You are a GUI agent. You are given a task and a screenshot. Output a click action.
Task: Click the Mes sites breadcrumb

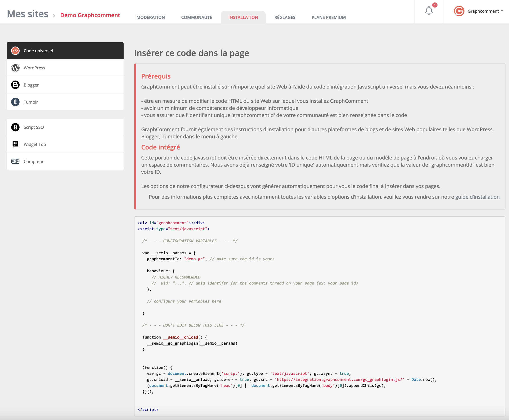tap(28, 14)
